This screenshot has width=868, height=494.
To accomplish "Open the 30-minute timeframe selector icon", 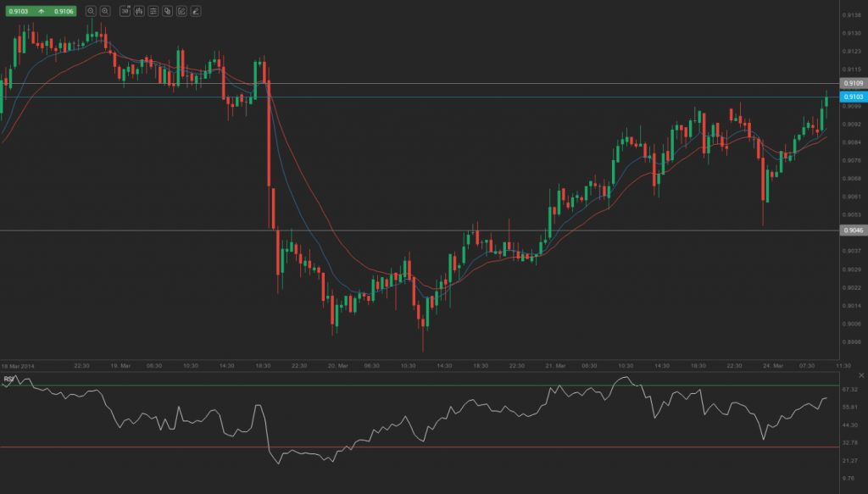I will pyautogui.click(x=124, y=11).
